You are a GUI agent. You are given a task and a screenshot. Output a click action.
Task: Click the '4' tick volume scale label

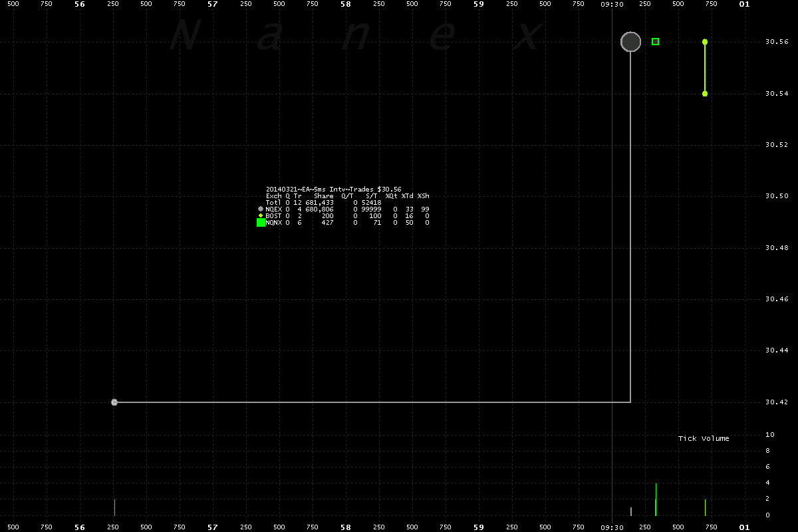[x=767, y=483]
